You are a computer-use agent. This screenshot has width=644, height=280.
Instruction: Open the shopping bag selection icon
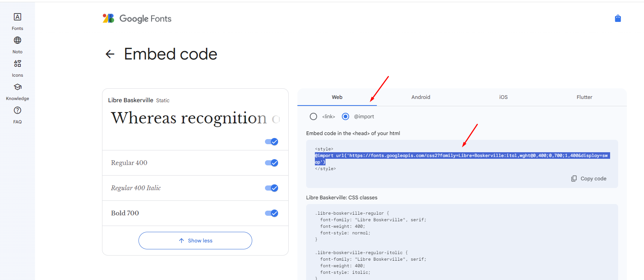point(618,18)
